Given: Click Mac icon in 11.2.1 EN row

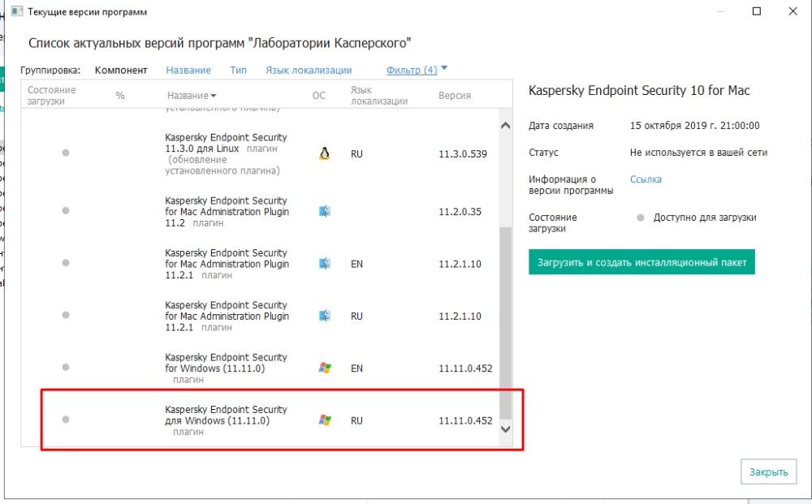Looking at the screenshot, I should [x=324, y=264].
